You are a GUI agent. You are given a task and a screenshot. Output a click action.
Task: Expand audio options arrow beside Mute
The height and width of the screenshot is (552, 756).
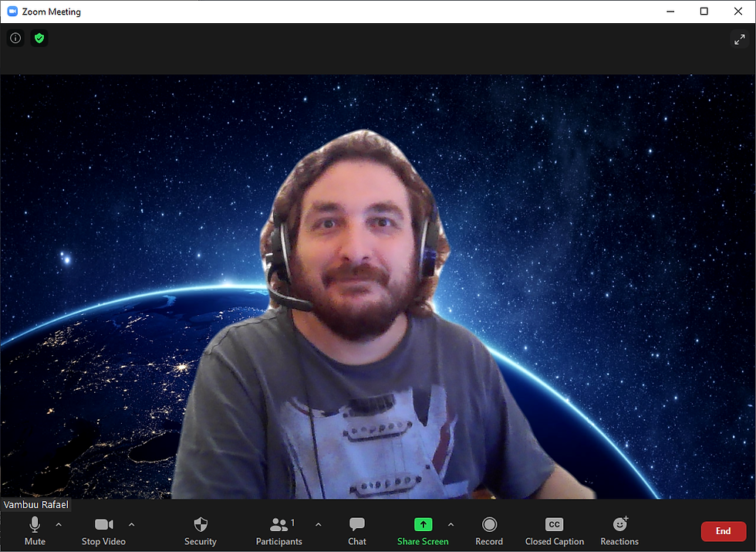pyautogui.click(x=59, y=524)
